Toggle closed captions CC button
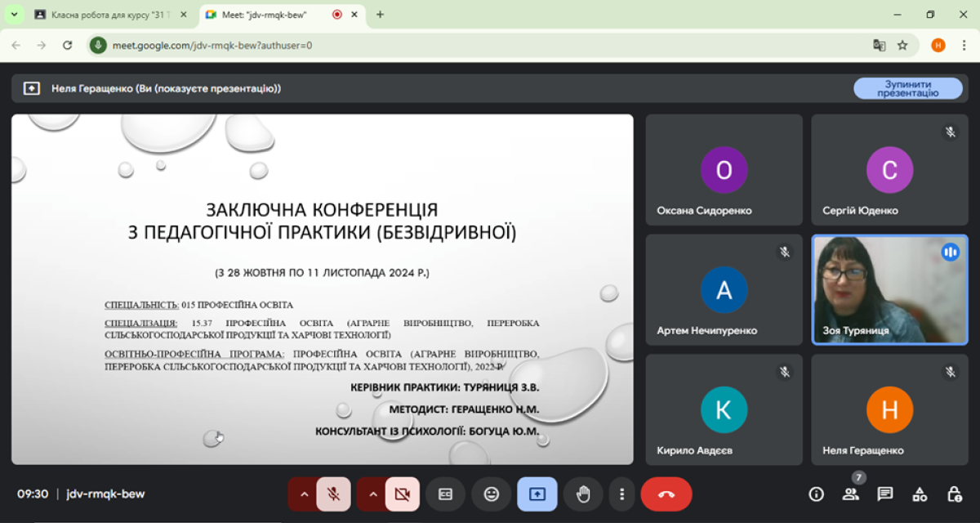The height and width of the screenshot is (523, 980). 445,494
